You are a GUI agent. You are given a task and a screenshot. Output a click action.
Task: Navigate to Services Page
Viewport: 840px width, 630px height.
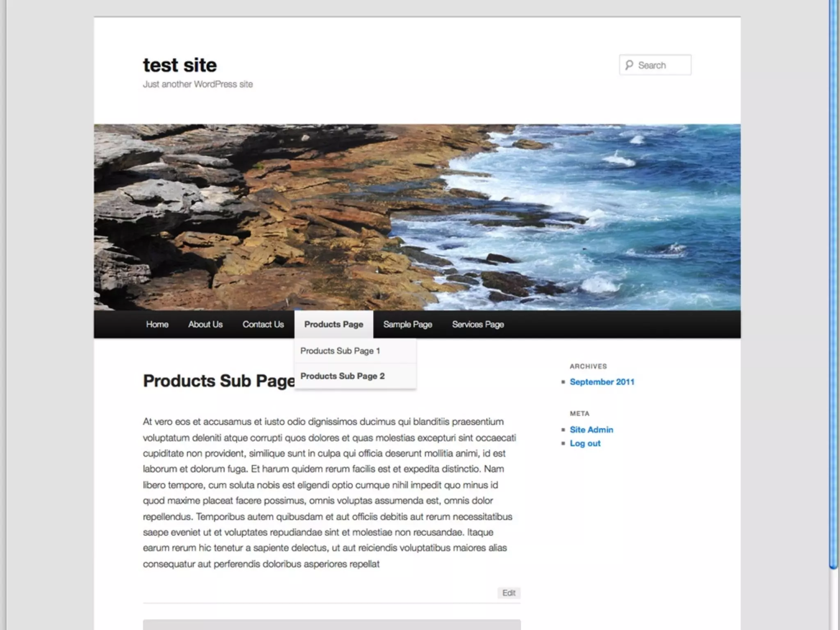click(478, 324)
